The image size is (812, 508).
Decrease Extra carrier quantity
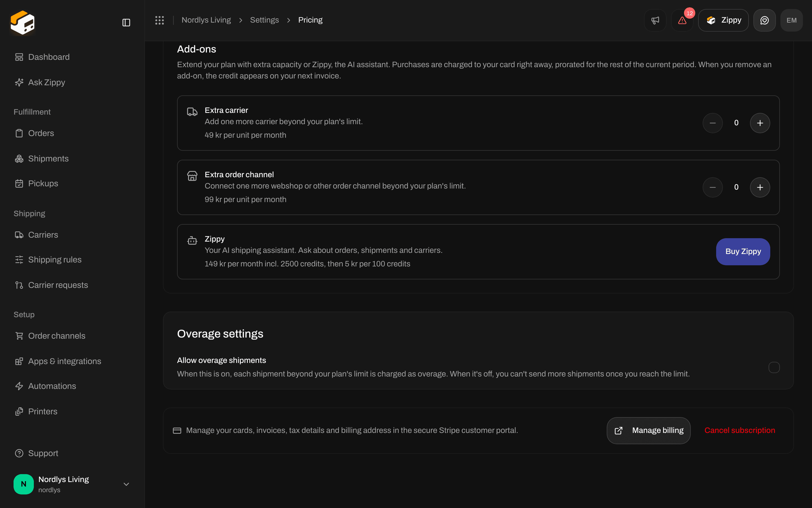pyautogui.click(x=713, y=123)
